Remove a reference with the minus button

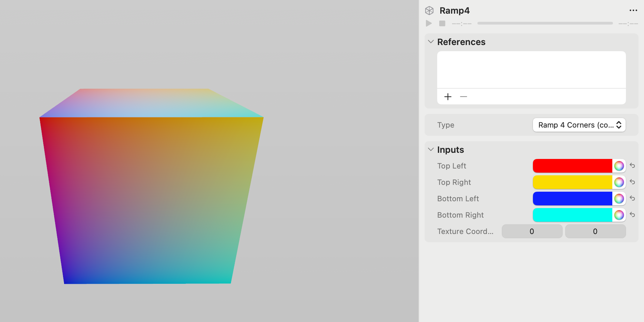click(x=463, y=97)
